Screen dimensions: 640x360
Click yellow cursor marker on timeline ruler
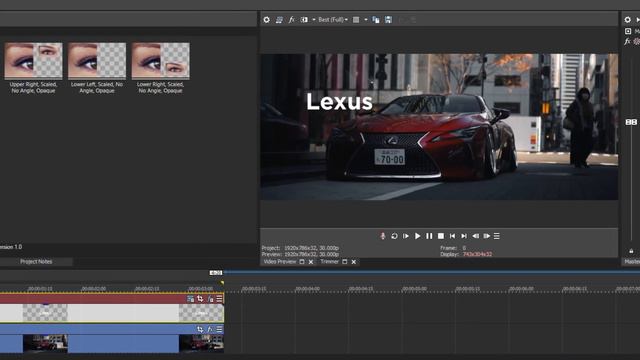(x=222, y=282)
